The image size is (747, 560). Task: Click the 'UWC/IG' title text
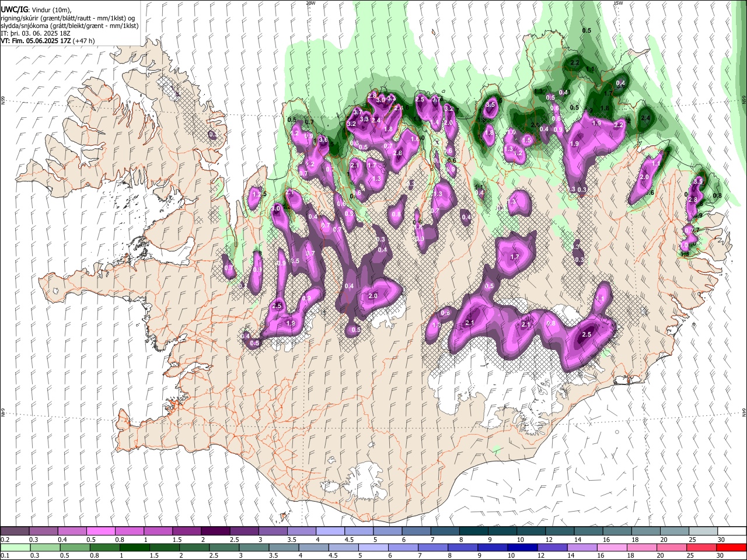[13, 9]
